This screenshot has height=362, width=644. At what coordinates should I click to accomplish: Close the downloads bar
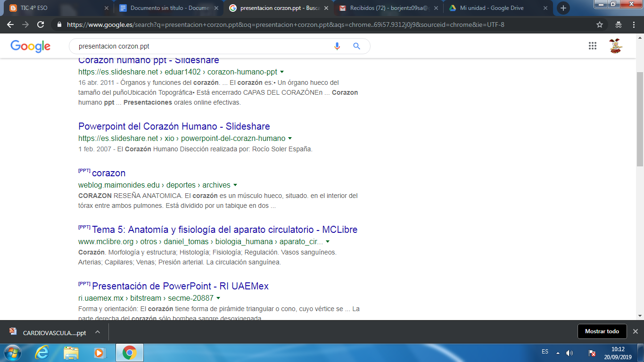(x=635, y=331)
